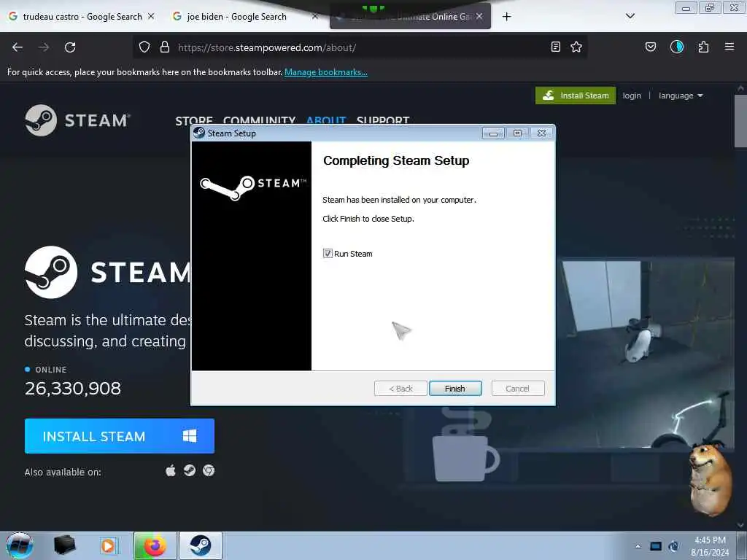Click the monitor icon in system tray
This screenshot has height=560, width=747.
coord(656,547)
